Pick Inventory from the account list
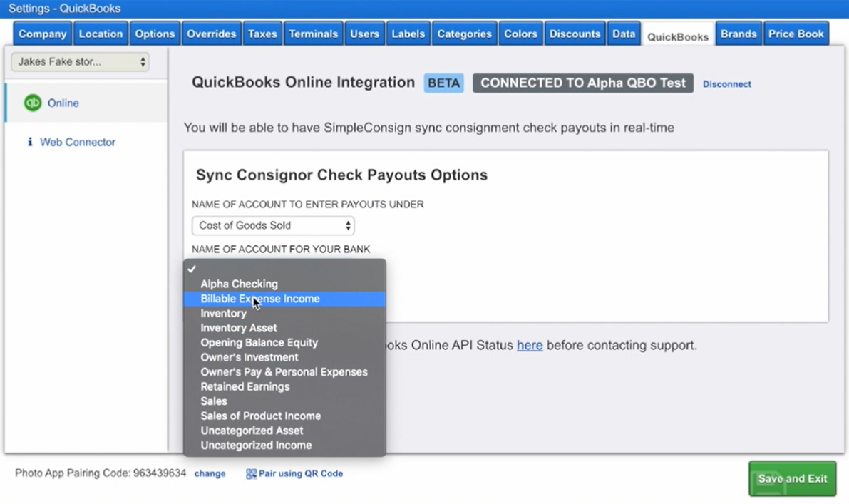Viewport: 849px width, 504px height. [x=285, y=314]
